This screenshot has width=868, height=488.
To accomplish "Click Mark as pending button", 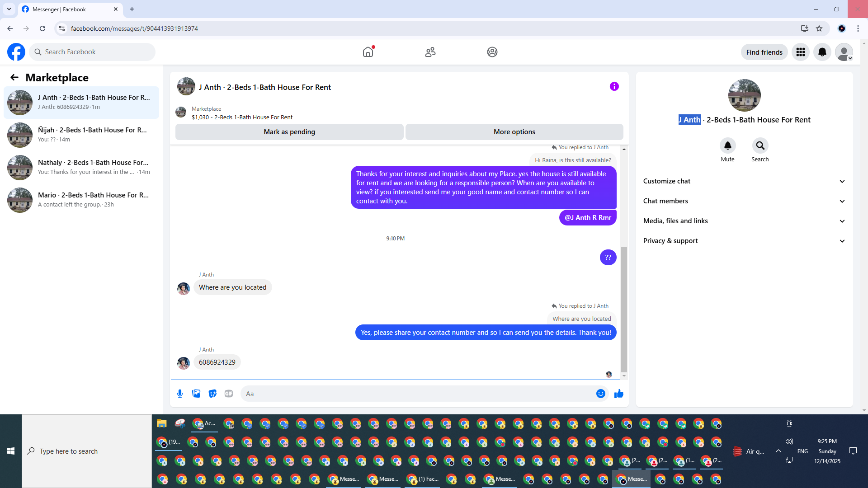I will (x=289, y=132).
